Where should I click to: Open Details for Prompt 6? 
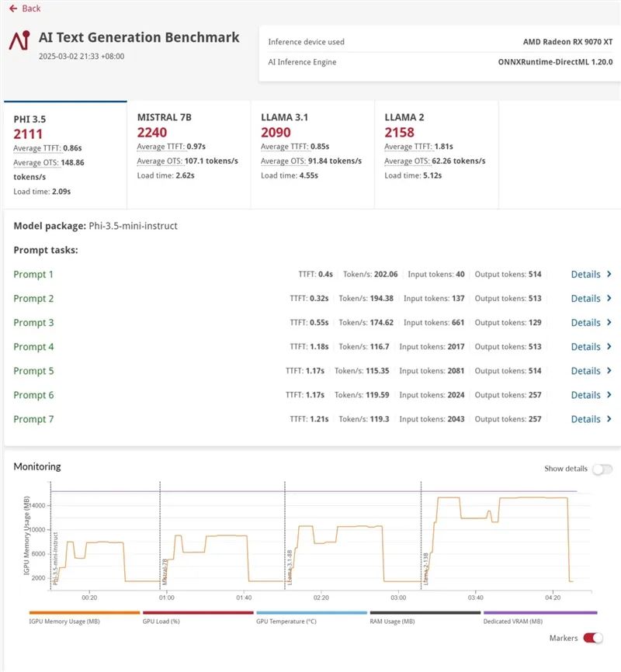pyautogui.click(x=591, y=395)
